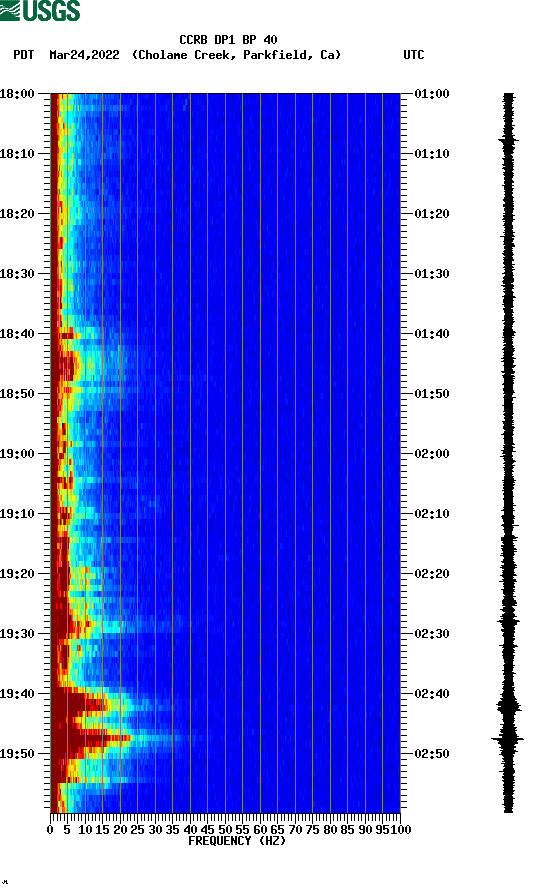
Task: Click the 02:10 UTC time label
Action: click(432, 514)
